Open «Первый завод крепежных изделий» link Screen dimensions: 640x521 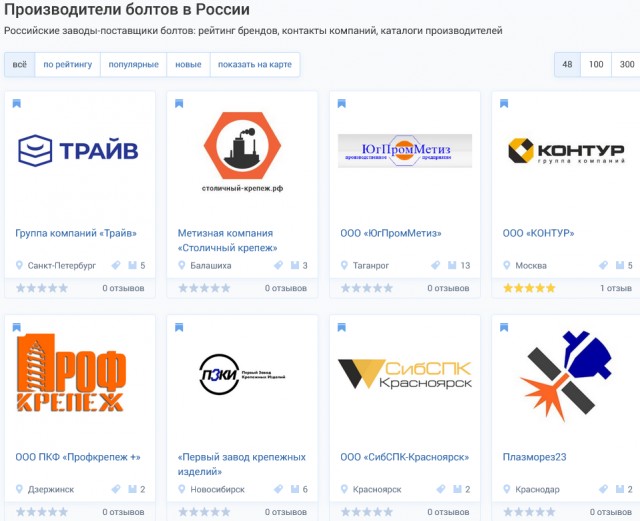tap(242, 464)
